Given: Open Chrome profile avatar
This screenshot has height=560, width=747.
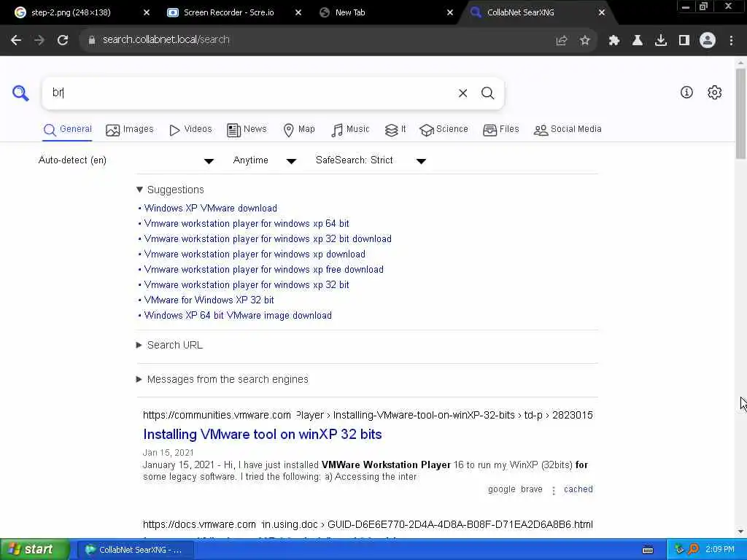Looking at the screenshot, I should pyautogui.click(x=708, y=40).
